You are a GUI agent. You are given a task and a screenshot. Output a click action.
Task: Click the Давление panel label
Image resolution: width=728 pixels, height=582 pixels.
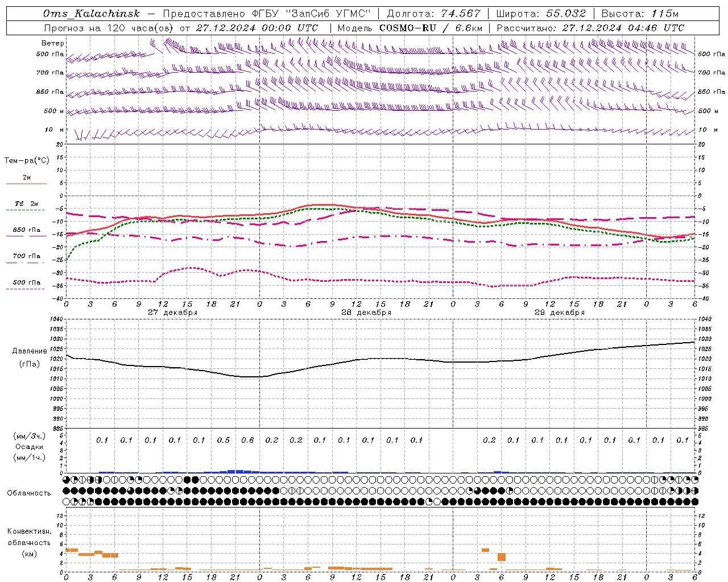tap(30, 351)
